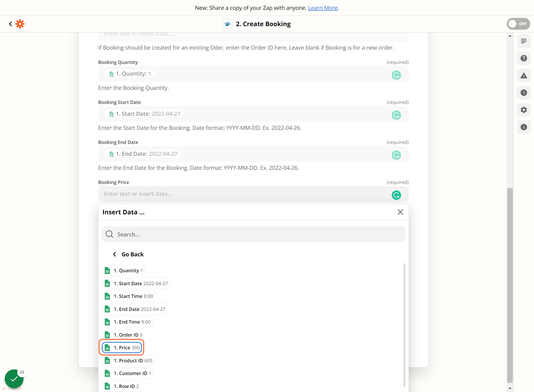Select 1. End Time 9:00 data item
534x392 pixels.
click(x=127, y=322)
